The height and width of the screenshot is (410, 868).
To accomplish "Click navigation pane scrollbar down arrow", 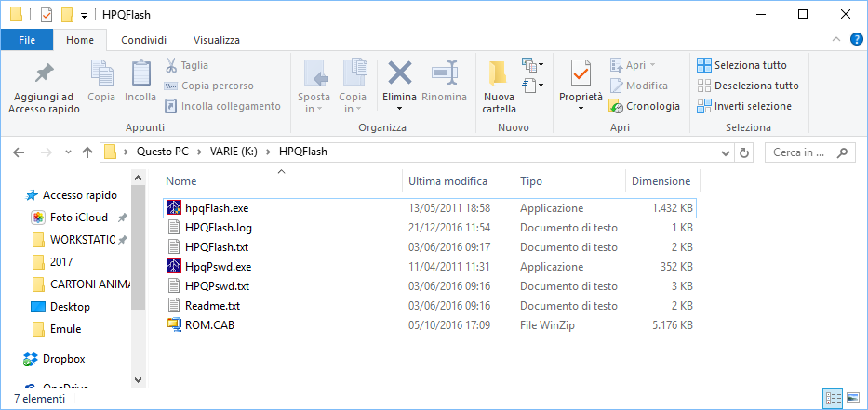I will pyautogui.click(x=138, y=380).
